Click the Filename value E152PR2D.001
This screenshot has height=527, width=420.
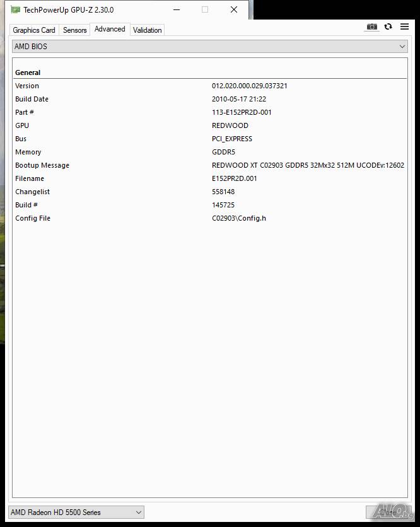(234, 178)
